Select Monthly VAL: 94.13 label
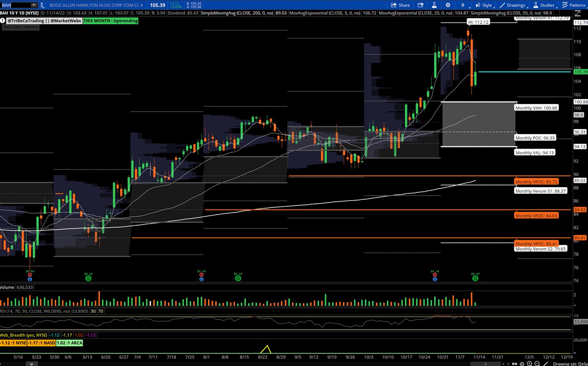Image resolution: width=588 pixels, height=366 pixels. 535,153
